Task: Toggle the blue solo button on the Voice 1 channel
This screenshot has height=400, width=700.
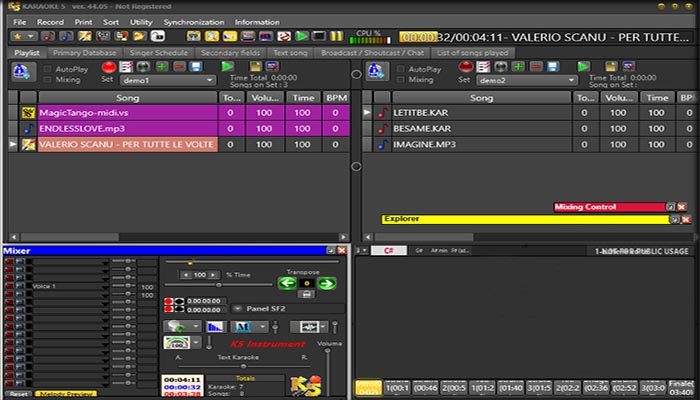Action: tap(20, 286)
